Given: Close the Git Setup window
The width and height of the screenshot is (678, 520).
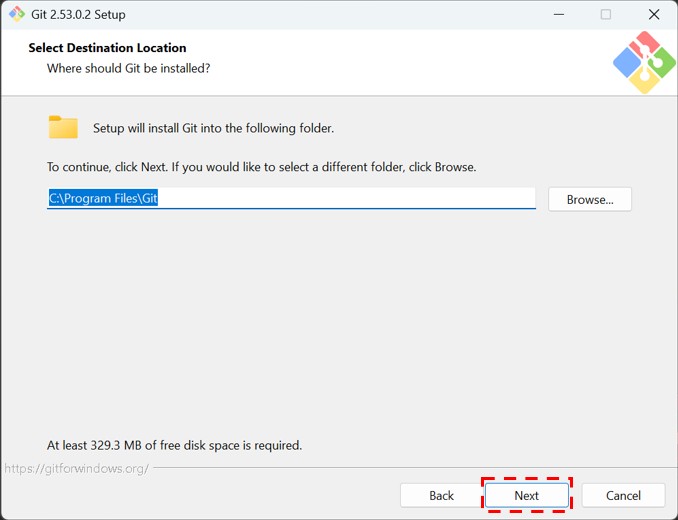Looking at the screenshot, I should [x=653, y=15].
